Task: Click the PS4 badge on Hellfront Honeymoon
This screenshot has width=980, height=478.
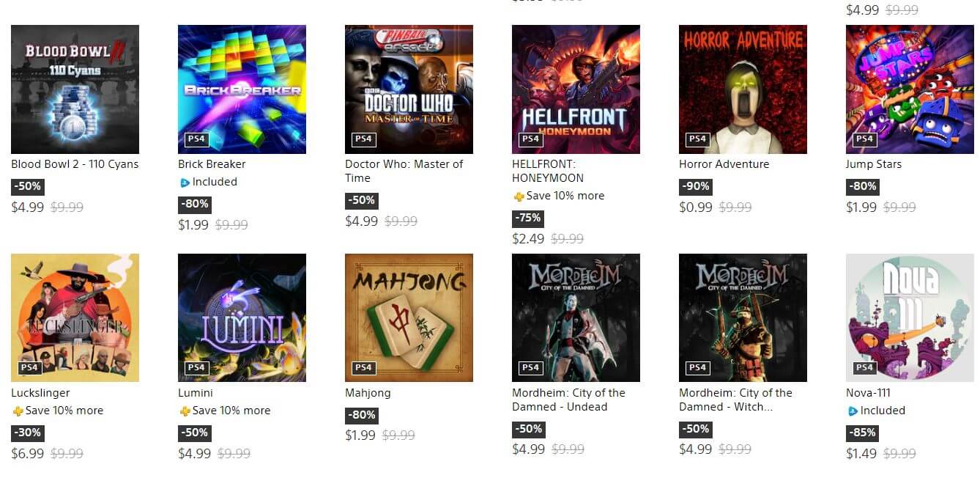Action: (x=530, y=139)
